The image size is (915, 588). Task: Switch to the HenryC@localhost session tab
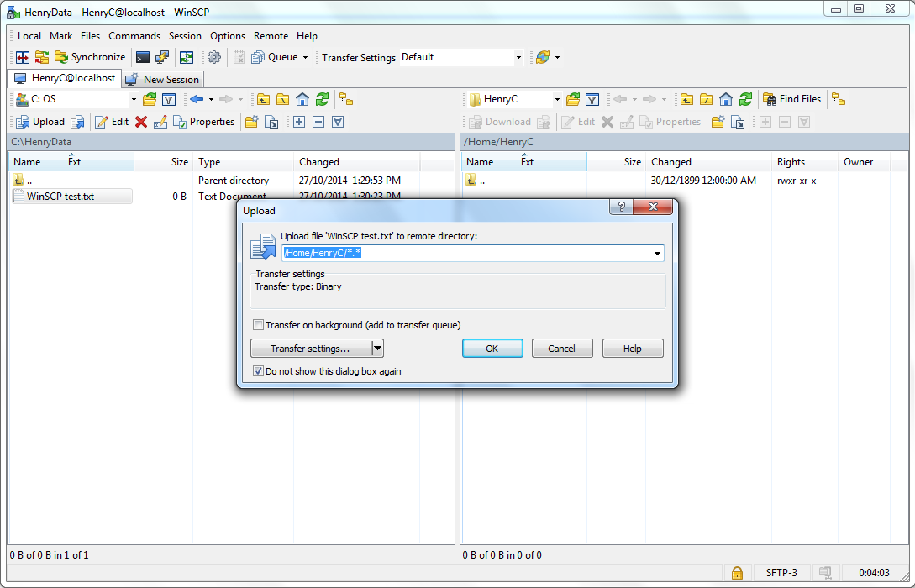64,78
